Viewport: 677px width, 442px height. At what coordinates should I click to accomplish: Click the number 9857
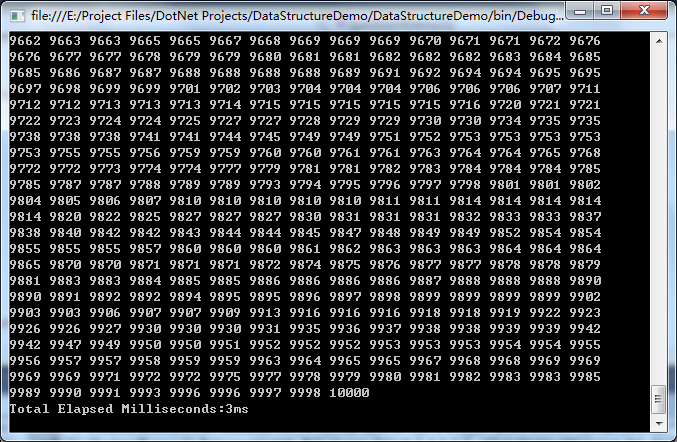pos(145,249)
